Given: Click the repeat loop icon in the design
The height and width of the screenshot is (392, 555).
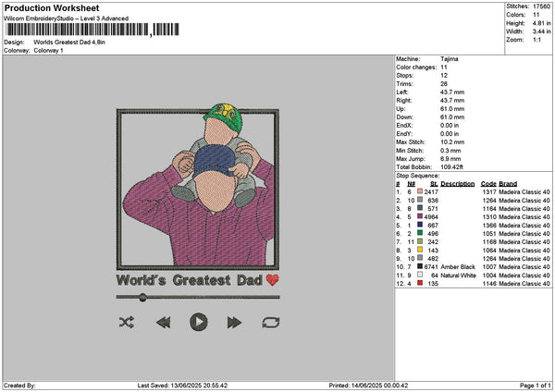Looking at the screenshot, I should pos(271,323).
